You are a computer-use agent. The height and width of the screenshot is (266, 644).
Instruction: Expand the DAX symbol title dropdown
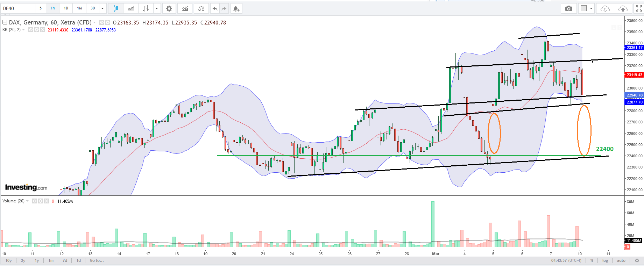coord(94,22)
